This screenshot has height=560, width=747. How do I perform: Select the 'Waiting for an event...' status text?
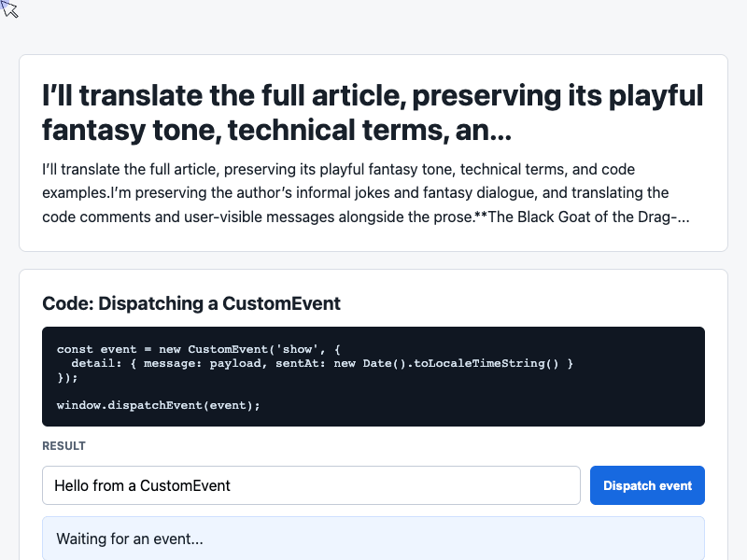130,539
